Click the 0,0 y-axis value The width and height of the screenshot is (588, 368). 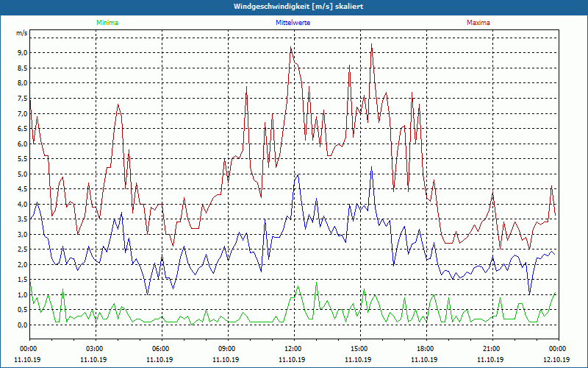point(23,325)
